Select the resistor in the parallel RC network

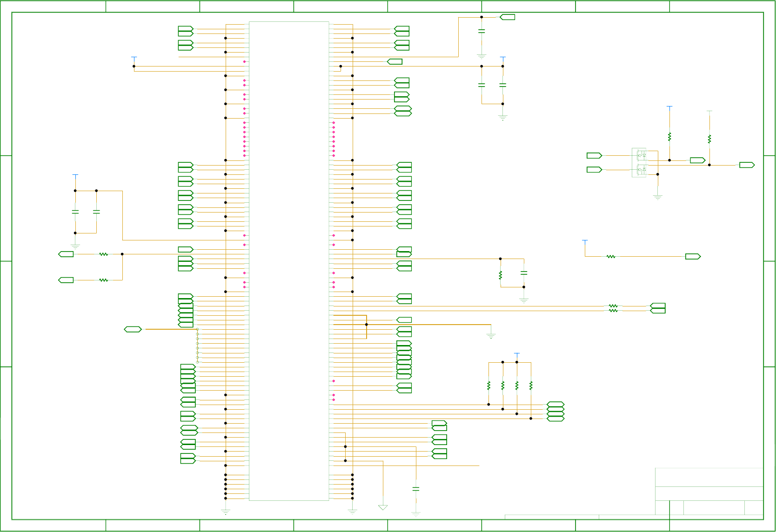pos(501,275)
